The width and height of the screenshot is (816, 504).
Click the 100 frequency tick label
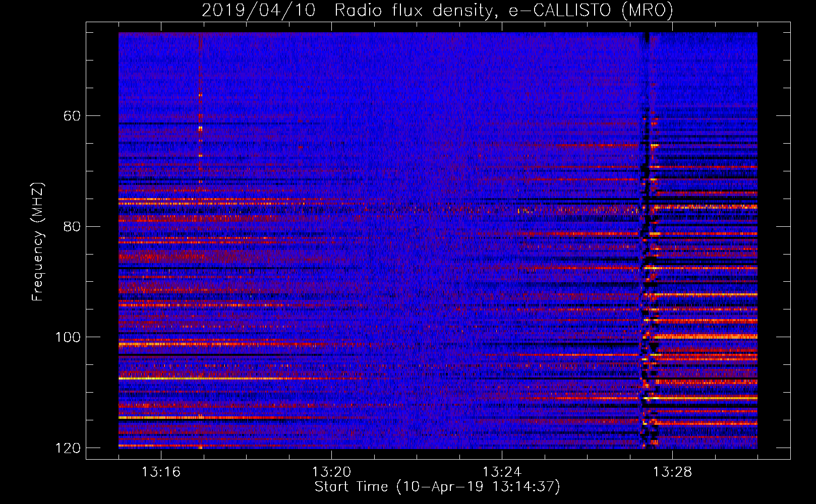68,337
